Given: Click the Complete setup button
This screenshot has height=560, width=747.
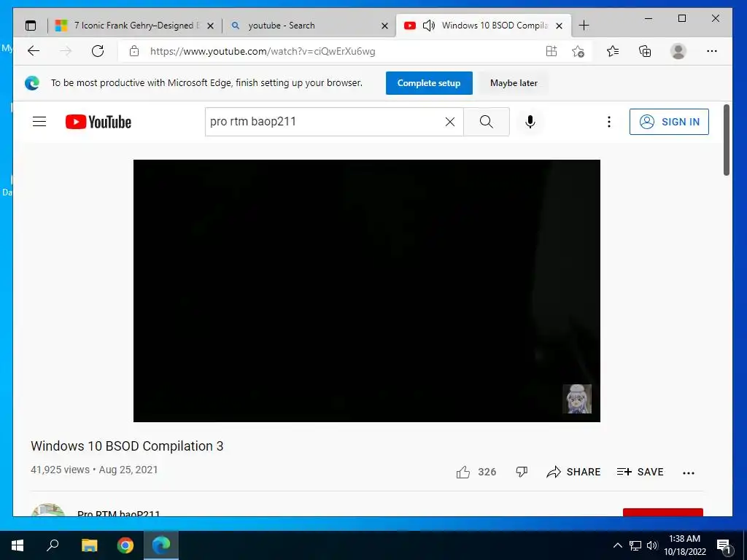Looking at the screenshot, I should tap(429, 83).
